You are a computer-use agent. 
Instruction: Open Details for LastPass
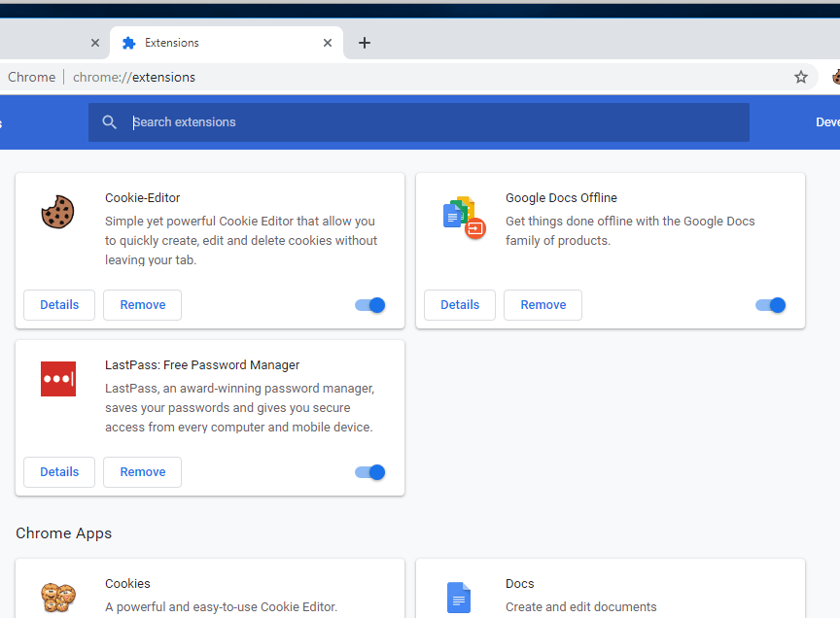click(59, 472)
